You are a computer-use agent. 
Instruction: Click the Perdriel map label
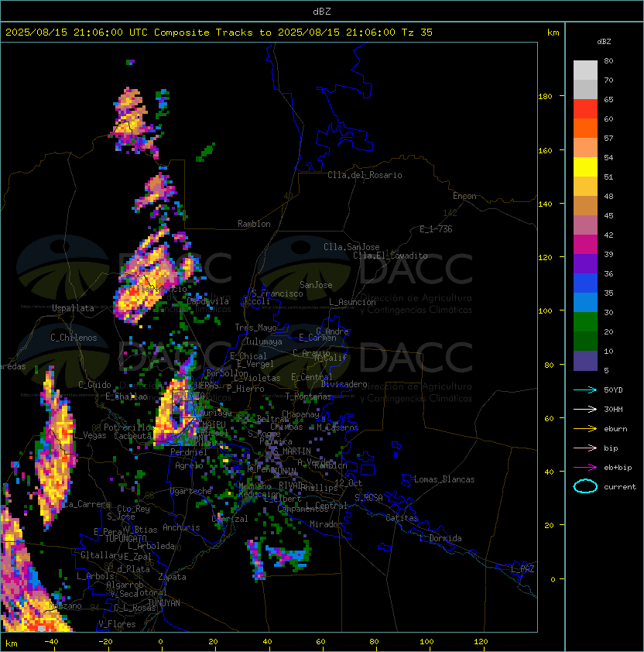[188, 451]
